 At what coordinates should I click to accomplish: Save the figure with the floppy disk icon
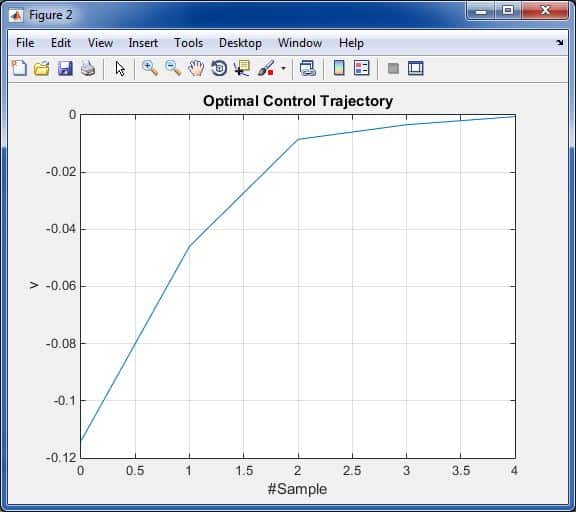[x=65, y=68]
